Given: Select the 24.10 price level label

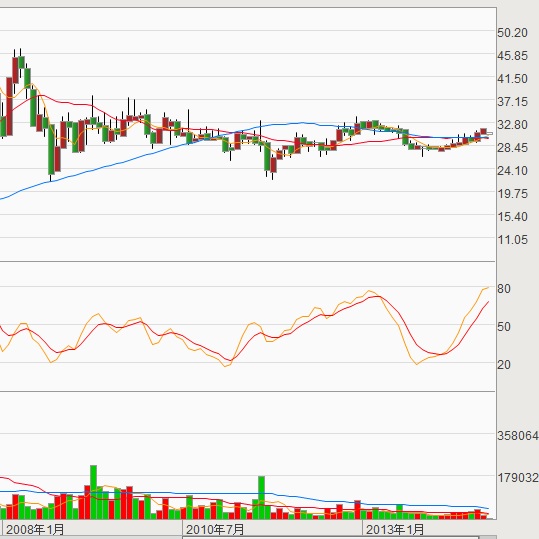Looking at the screenshot, I should pyautogui.click(x=512, y=171).
